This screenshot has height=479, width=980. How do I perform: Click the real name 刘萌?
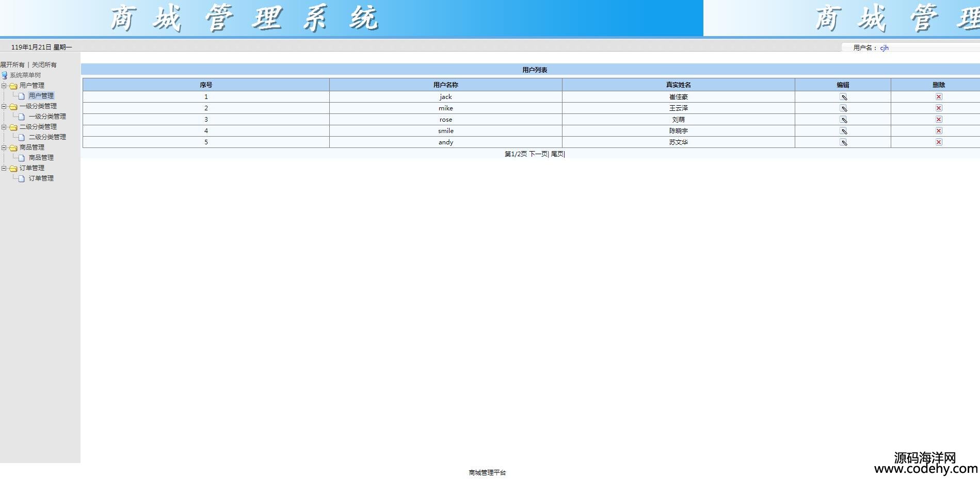(679, 120)
